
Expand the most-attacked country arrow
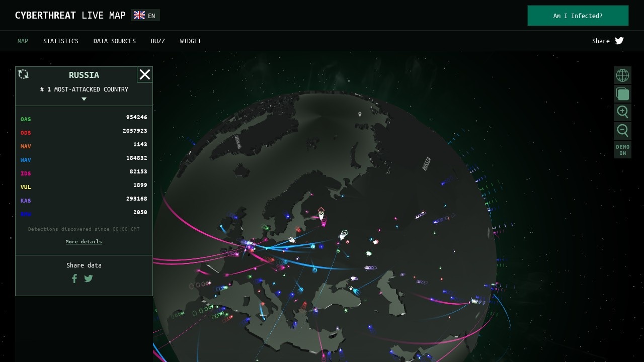click(84, 99)
